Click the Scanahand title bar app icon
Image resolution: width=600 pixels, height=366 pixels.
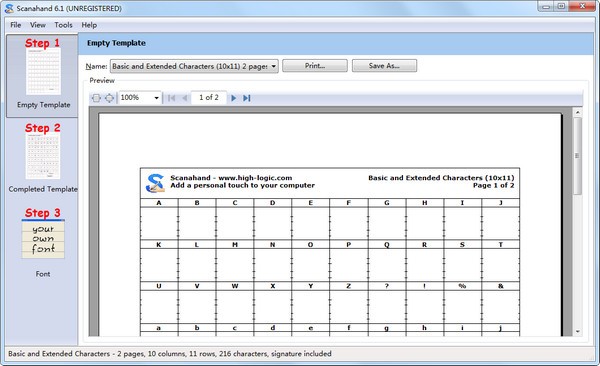[9, 8]
